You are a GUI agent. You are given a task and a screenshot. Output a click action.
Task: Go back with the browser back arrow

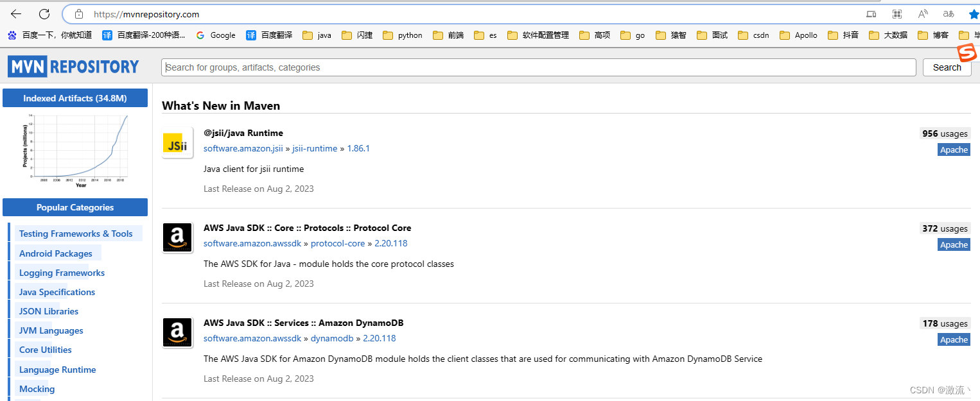coord(15,13)
